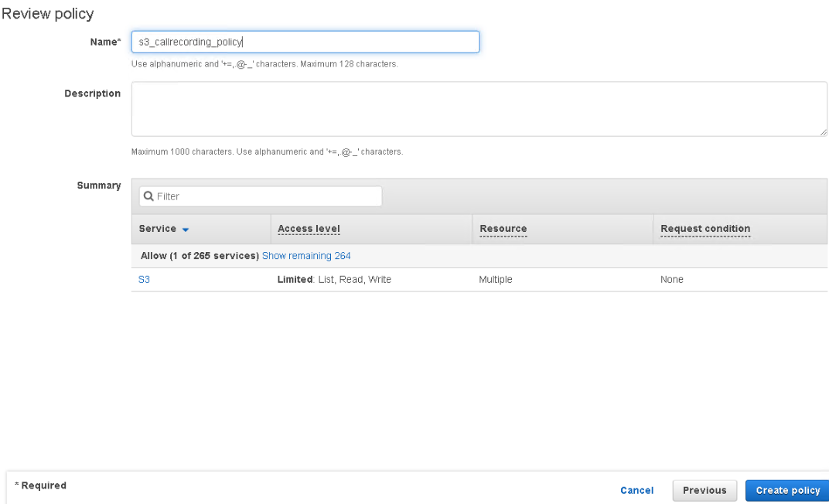The image size is (829, 504).
Task: Focus the Summary Filter search box
Action: tap(261, 196)
